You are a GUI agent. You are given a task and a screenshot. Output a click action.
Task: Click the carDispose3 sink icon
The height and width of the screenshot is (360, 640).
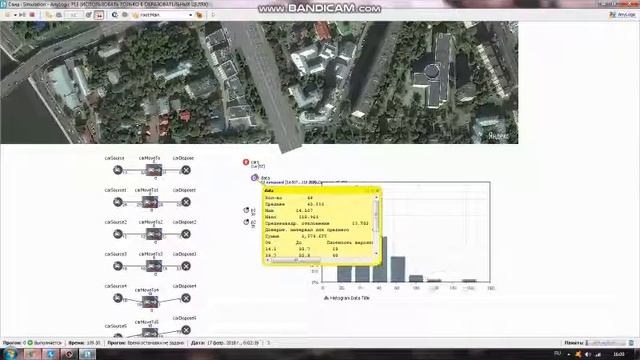186,266
